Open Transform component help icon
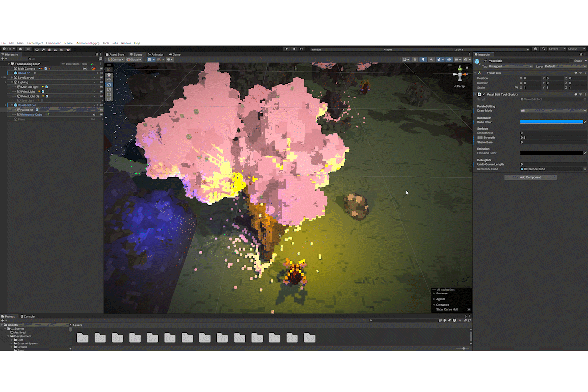 pos(576,73)
